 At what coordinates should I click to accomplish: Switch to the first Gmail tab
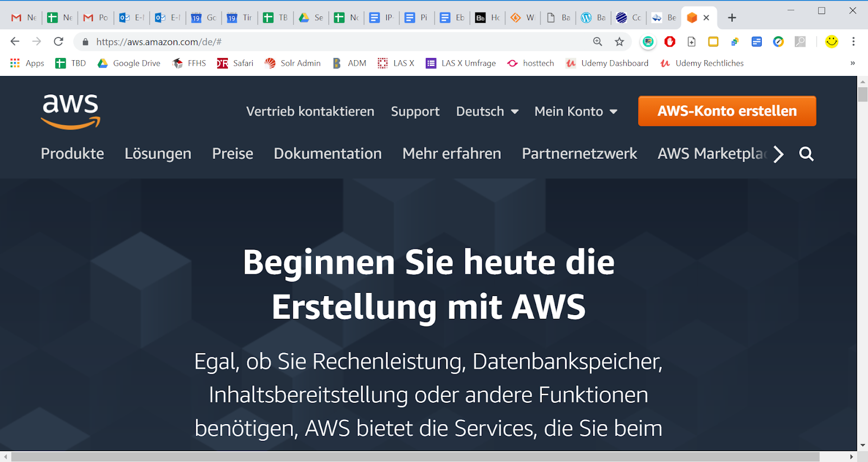pyautogui.click(x=24, y=18)
